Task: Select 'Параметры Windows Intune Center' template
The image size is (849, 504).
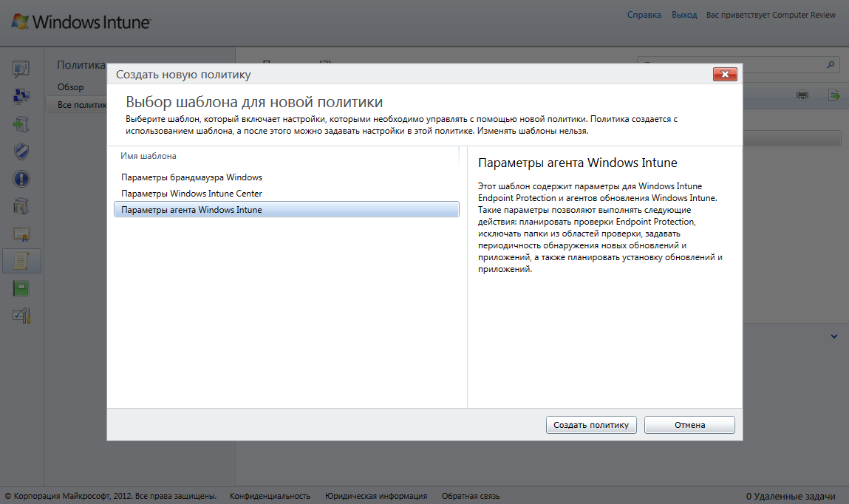Action: coord(191,194)
